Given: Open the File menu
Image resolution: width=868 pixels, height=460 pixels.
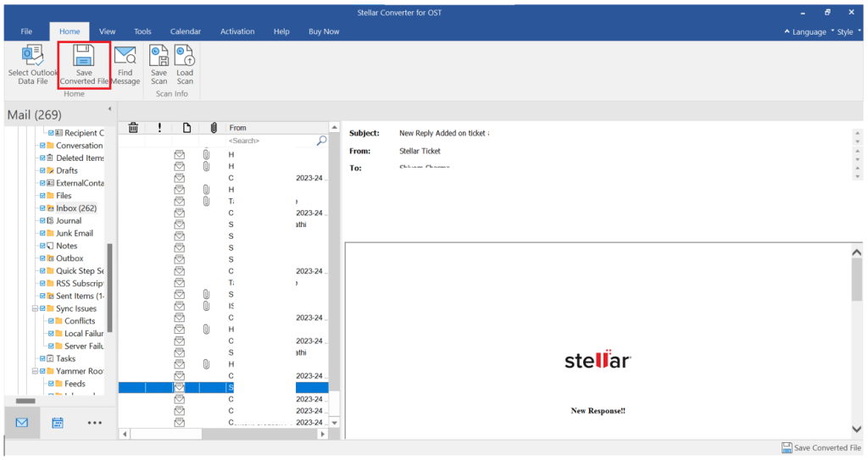Looking at the screenshot, I should click(x=26, y=31).
